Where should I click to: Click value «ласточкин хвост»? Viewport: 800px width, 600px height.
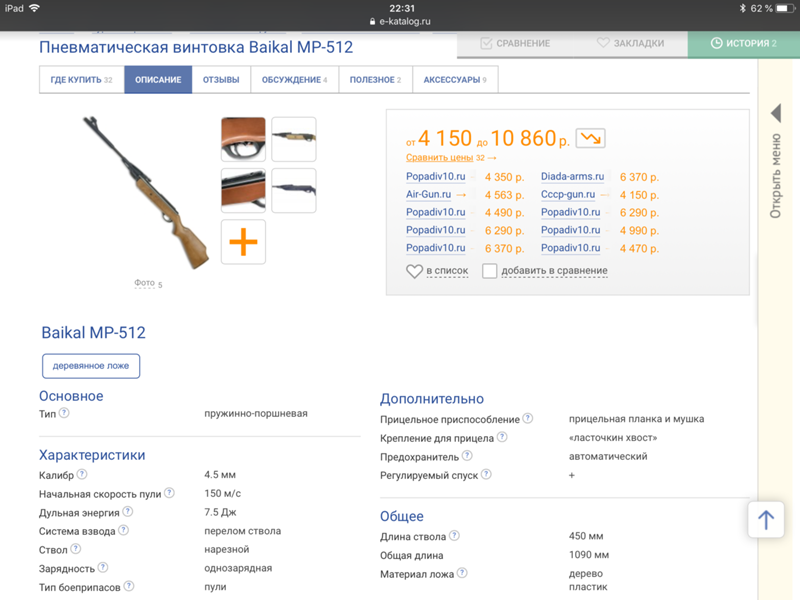[x=613, y=438]
